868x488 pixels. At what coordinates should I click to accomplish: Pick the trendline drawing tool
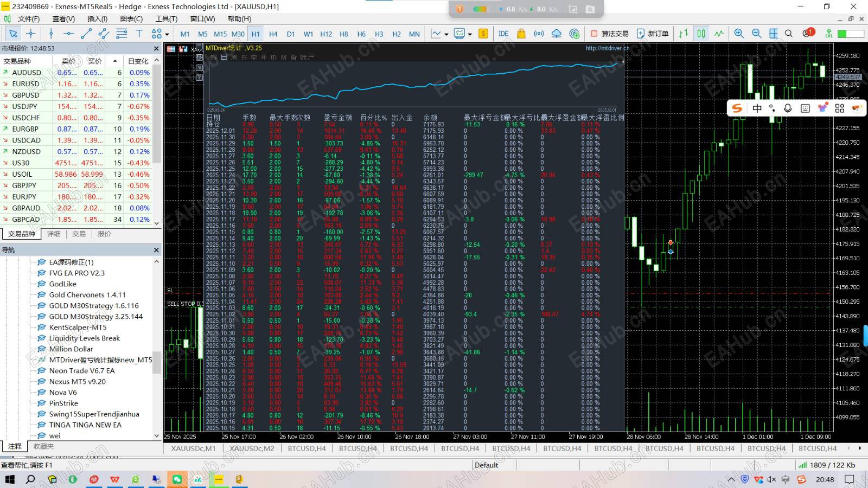click(86, 34)
